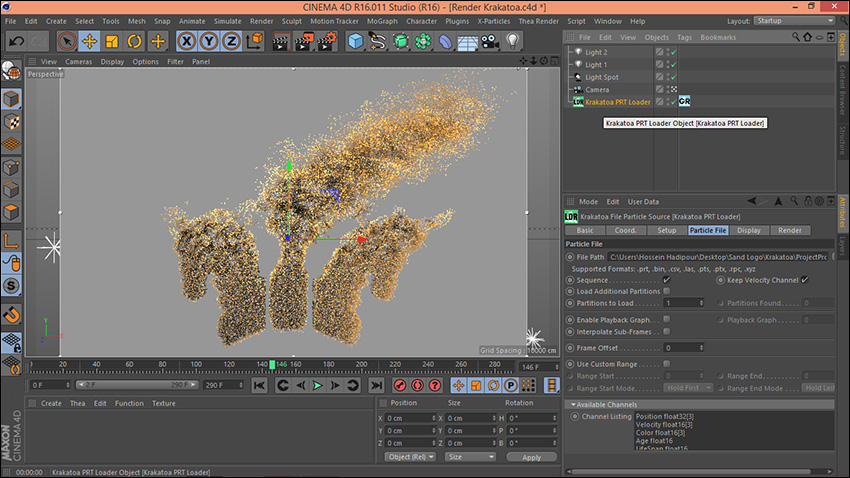Add a Cube primitive object
This screenshot has height=478, width=850.
click(x=356, y=41)
